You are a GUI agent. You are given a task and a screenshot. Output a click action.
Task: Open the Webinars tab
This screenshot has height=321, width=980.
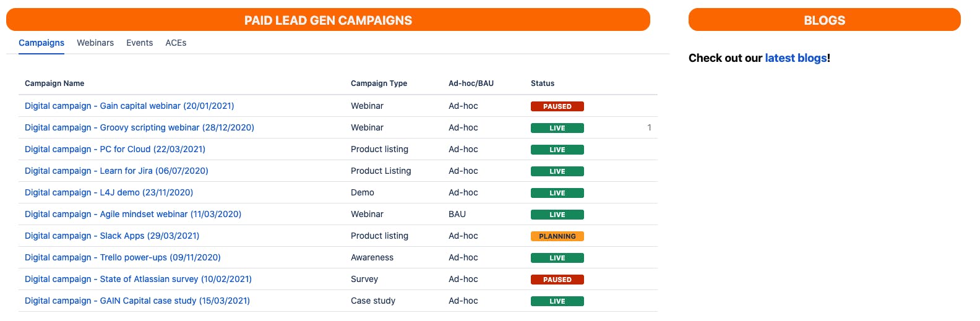point(95,43)
